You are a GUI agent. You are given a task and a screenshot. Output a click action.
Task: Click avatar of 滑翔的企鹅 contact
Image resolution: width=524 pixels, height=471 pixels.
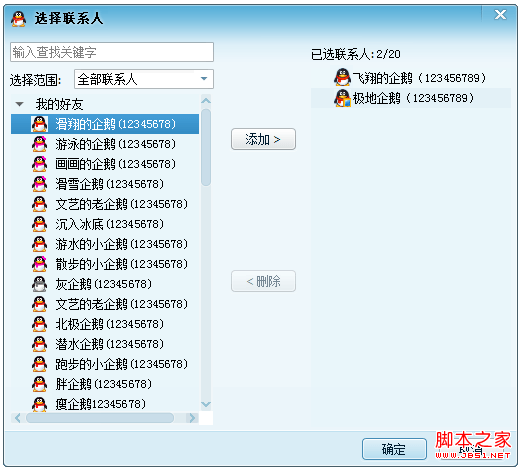point(39,124)
